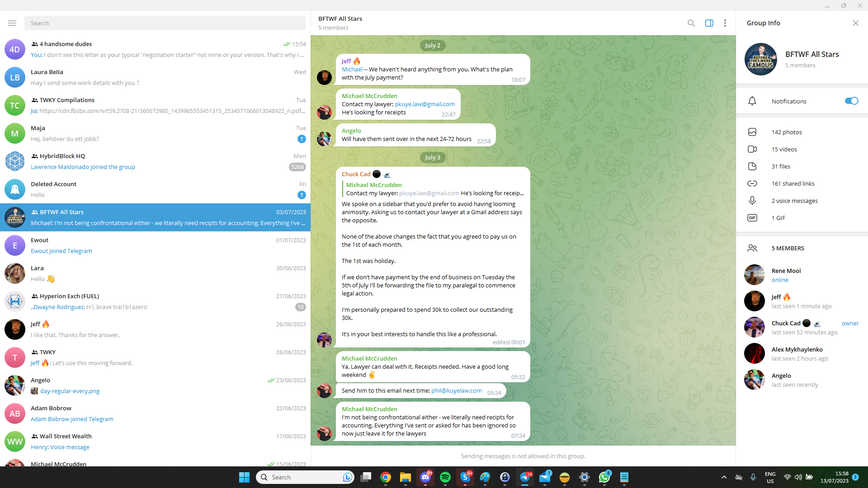The image size is (868, 488).
Task: Click pkuye.law@gmail.com email link
Action: (425, 104)
